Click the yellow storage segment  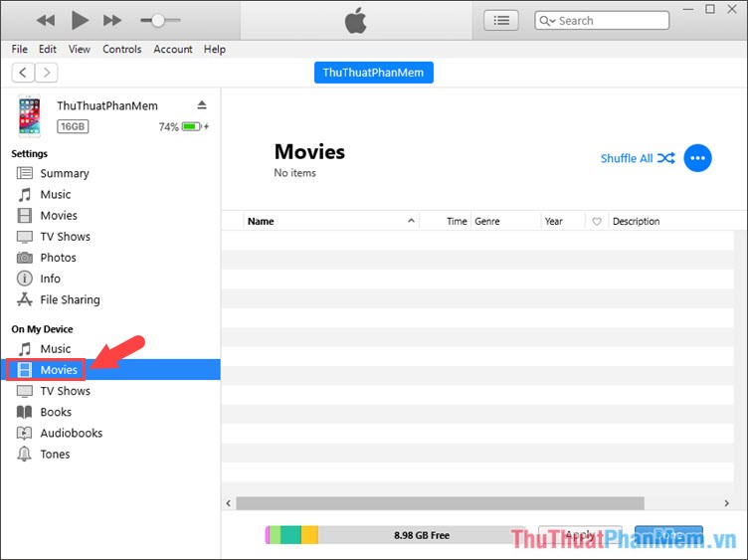pyautogui.click(x=309, y=535)
